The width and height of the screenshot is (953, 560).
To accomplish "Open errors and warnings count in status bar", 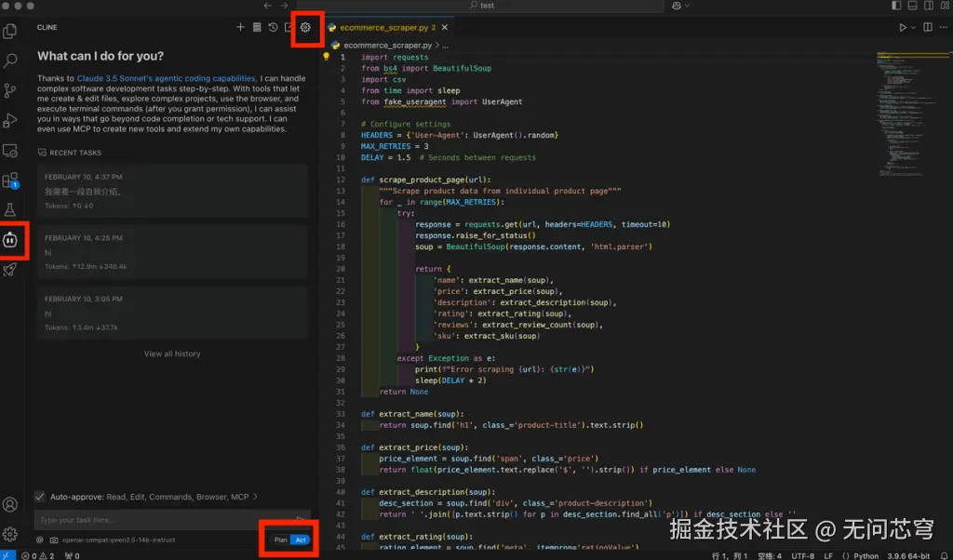I will pos(37,555).
